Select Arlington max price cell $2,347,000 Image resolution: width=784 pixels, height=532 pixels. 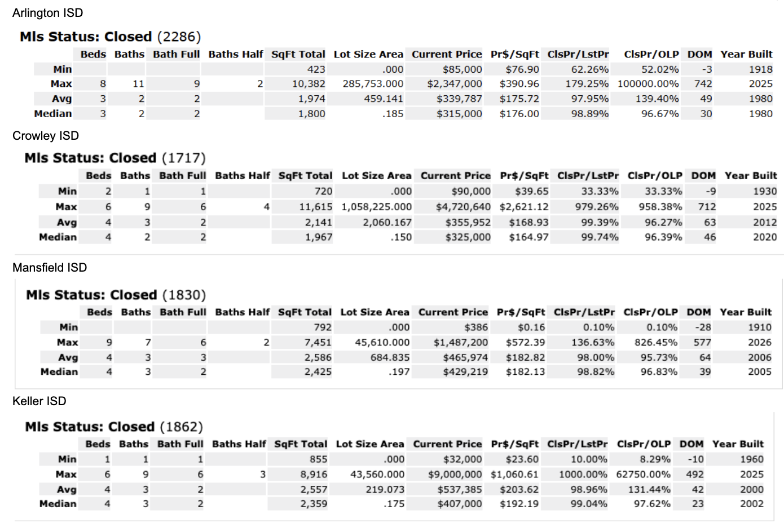(x=455, y=84)
